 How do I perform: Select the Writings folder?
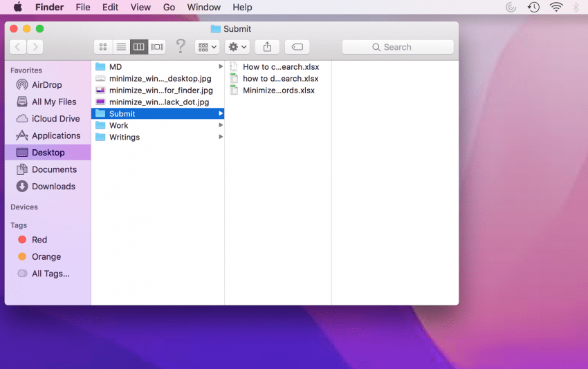pos(158,137)
